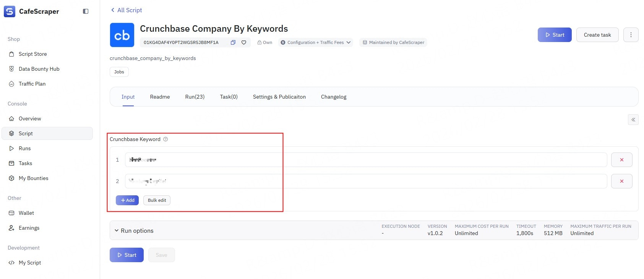Open the three-dot more options menu
This screenshot has height=279, width=644.
631,35
